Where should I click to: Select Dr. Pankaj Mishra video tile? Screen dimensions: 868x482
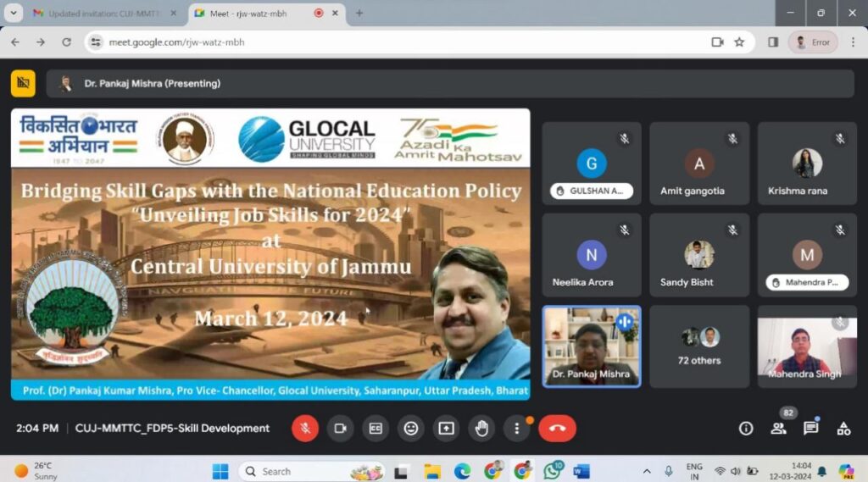[591, 346]
